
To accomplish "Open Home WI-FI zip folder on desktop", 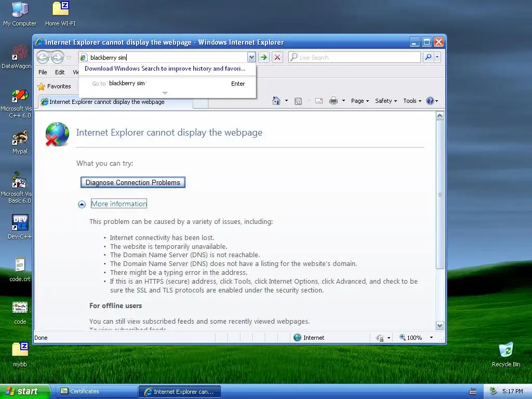I will coord(60,14).
